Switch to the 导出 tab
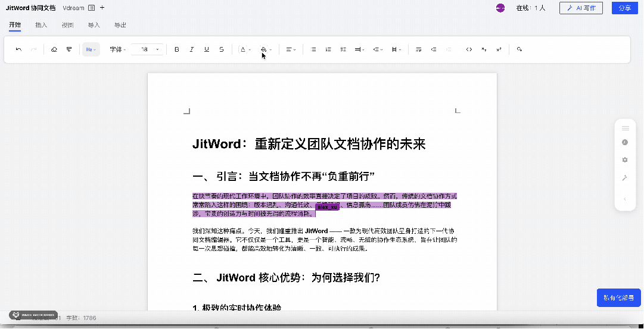 pos(120,25)
